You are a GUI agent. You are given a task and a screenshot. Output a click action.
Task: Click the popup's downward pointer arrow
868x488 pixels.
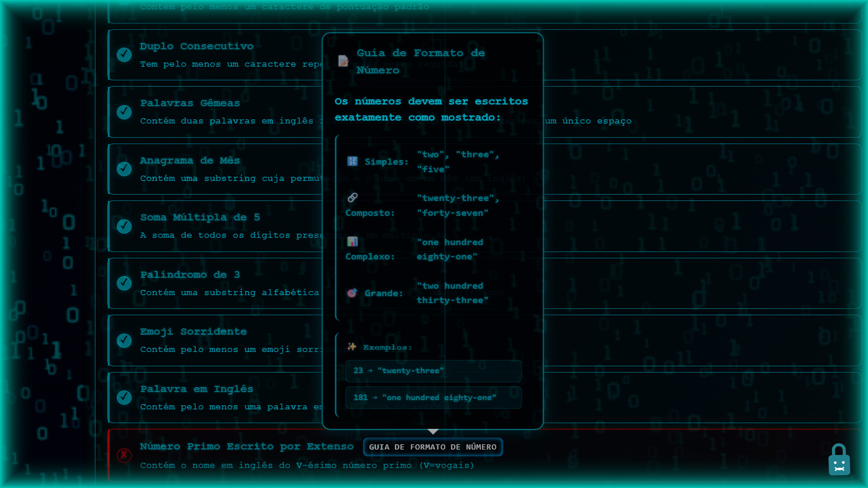[x=433, y=432]
